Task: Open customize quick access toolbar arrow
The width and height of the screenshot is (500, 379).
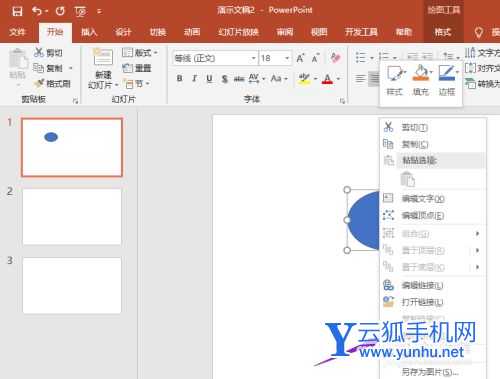Action: pos(99,12)
